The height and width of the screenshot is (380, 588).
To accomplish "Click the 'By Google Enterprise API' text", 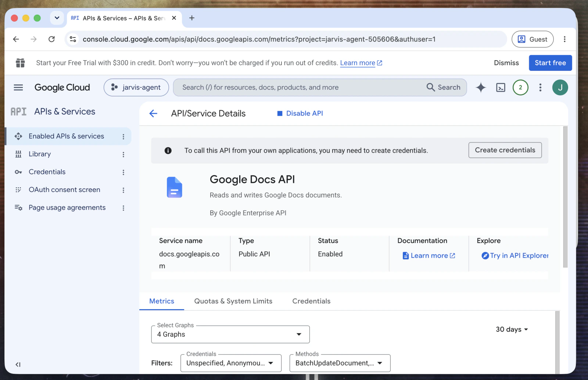I will (248, 213).
